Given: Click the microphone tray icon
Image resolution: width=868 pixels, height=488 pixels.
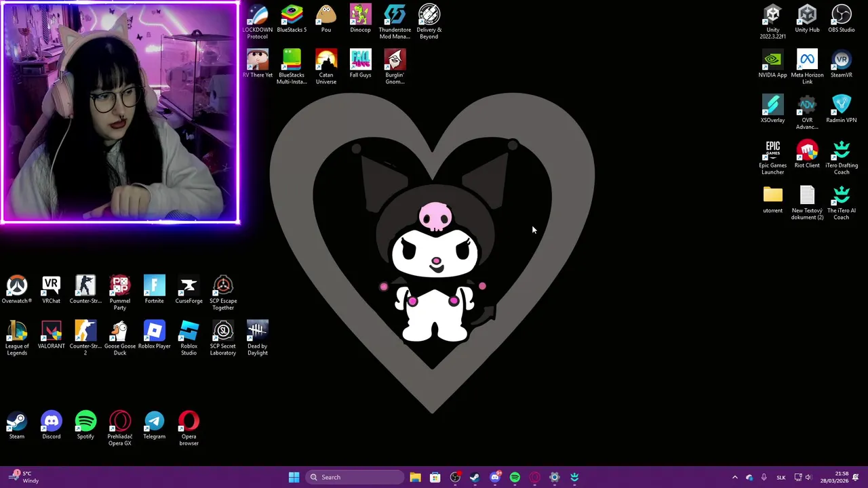Looking at the screenshot, I should (x=764, y=477).
